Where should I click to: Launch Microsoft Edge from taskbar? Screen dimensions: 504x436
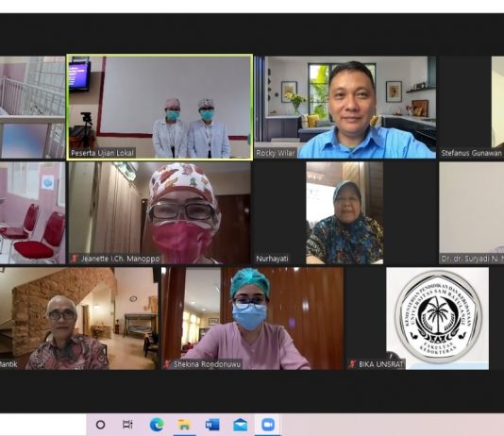[157, 425]
